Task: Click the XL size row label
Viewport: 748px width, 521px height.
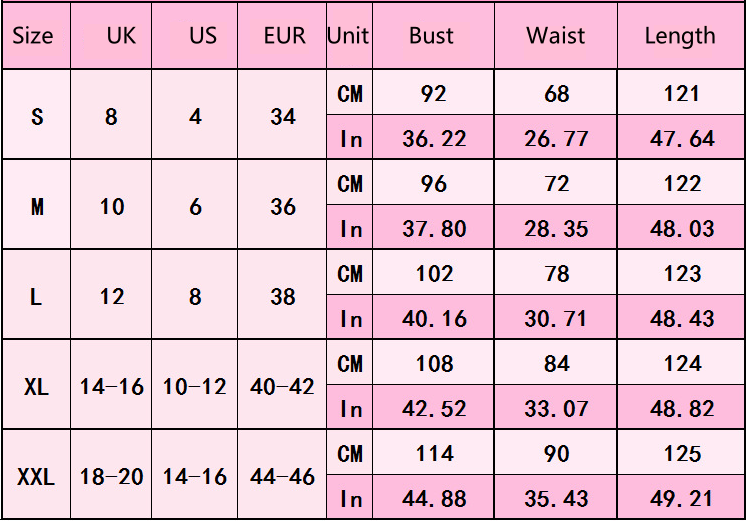Action: [36, 387]
